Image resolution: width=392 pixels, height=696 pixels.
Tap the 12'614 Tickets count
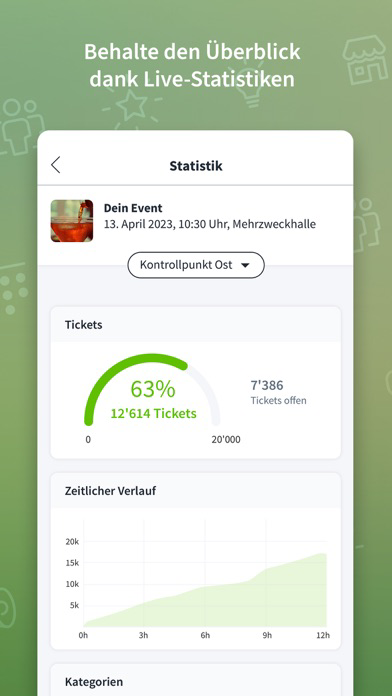(154, 413)
